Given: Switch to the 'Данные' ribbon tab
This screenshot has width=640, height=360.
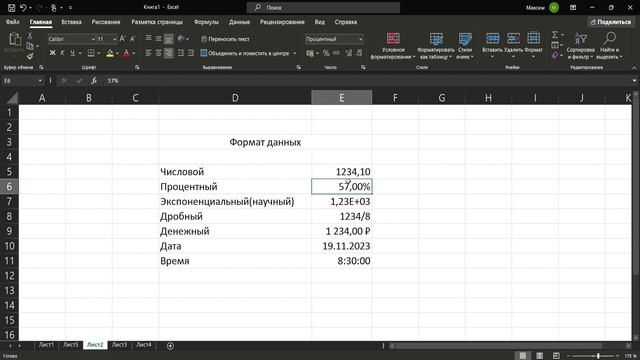Looking at the screenshot, I should tap(239, 22).
